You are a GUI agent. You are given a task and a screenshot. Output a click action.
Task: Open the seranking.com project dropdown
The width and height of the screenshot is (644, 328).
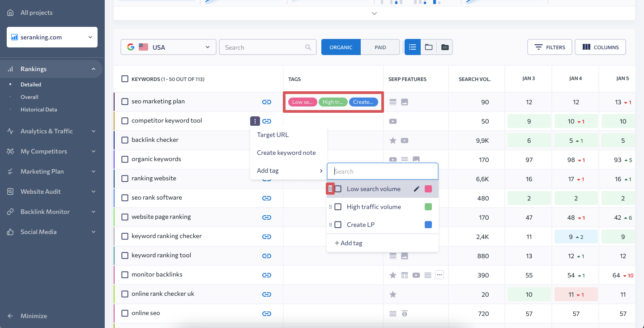coord(52,37)
